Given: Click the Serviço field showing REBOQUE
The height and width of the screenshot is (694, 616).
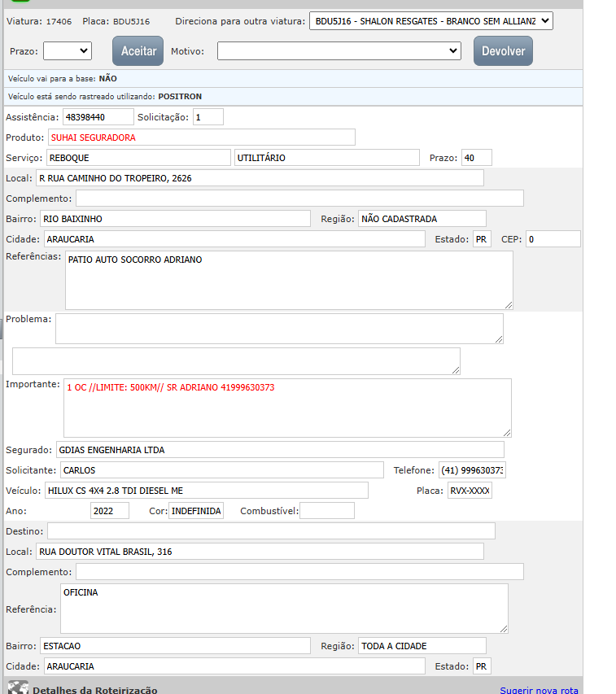Looking at the screenshot, I should (138, 158).
